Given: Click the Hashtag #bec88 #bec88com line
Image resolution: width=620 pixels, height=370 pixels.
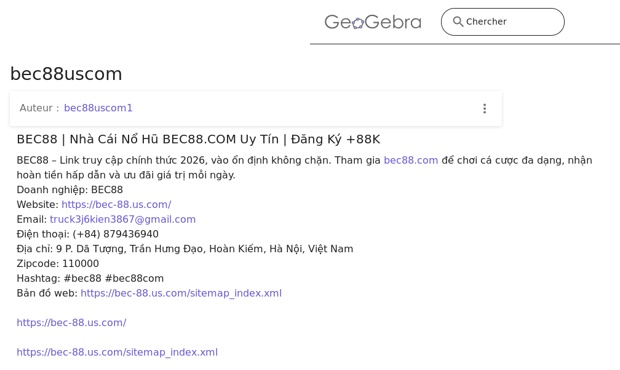Looking at the screenshot, I should coord(90,278).
